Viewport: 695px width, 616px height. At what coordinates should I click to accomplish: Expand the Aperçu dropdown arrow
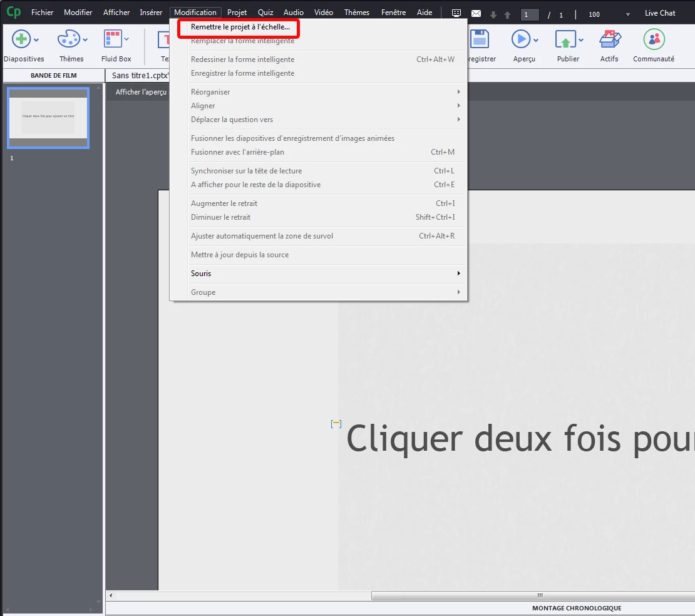pos(536,40)
